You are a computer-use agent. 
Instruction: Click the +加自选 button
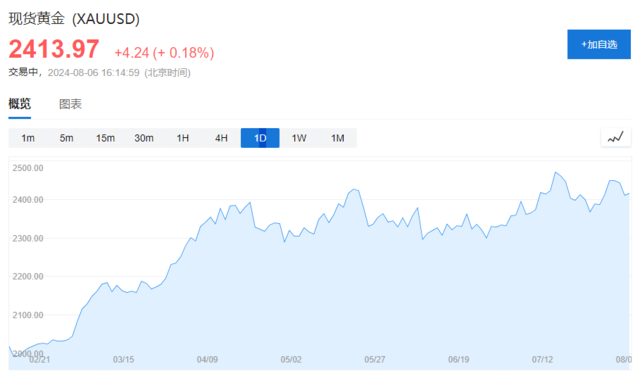(x=599, y=44)
